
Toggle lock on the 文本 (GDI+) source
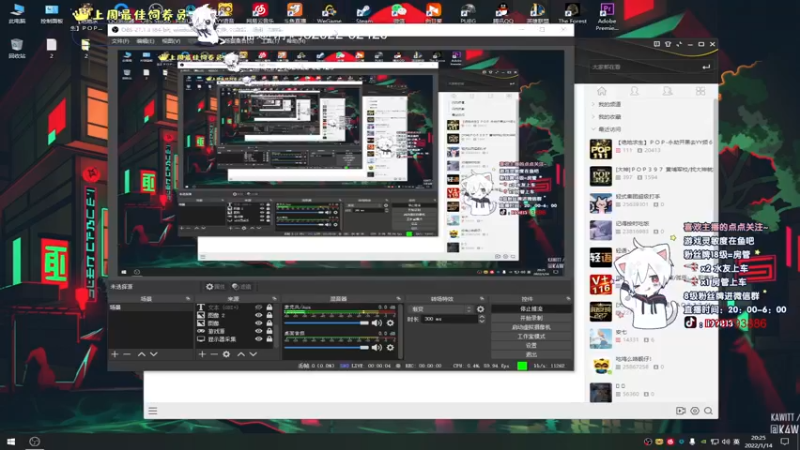tap(269, 308)
